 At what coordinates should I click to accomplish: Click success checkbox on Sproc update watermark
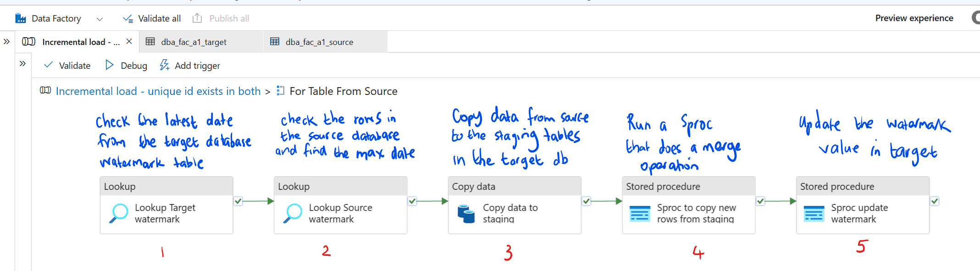tap(935, 201)
